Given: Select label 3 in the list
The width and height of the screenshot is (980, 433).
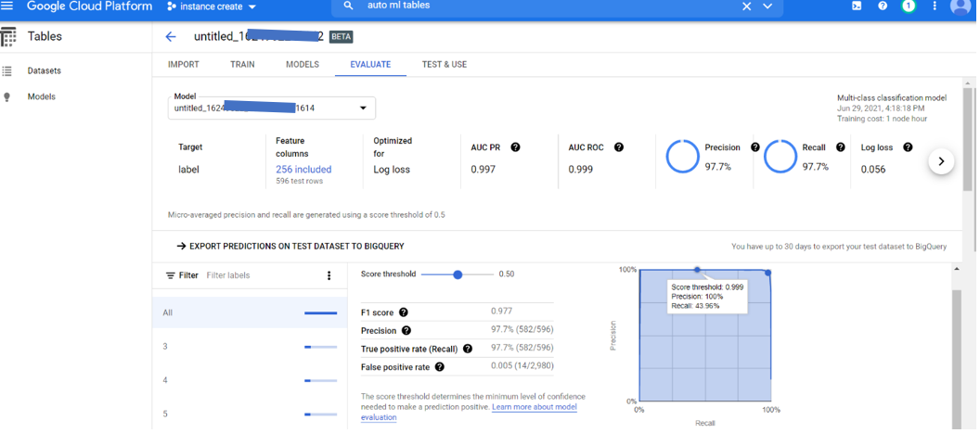Looking at the screenshot, I should (x=250, y=346).
